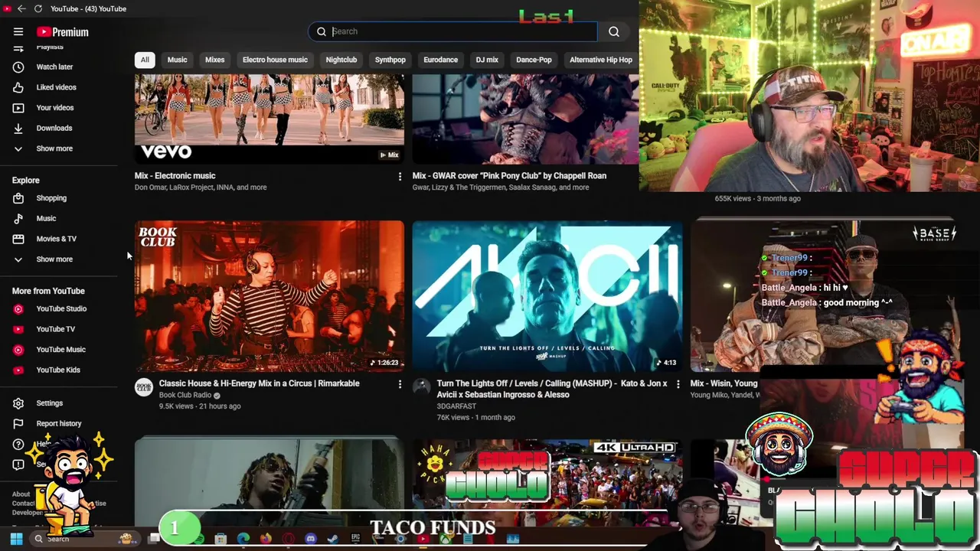Open Epic Games Launcher from taskbar
Screen dimensions: 980x551
(355, 539)
